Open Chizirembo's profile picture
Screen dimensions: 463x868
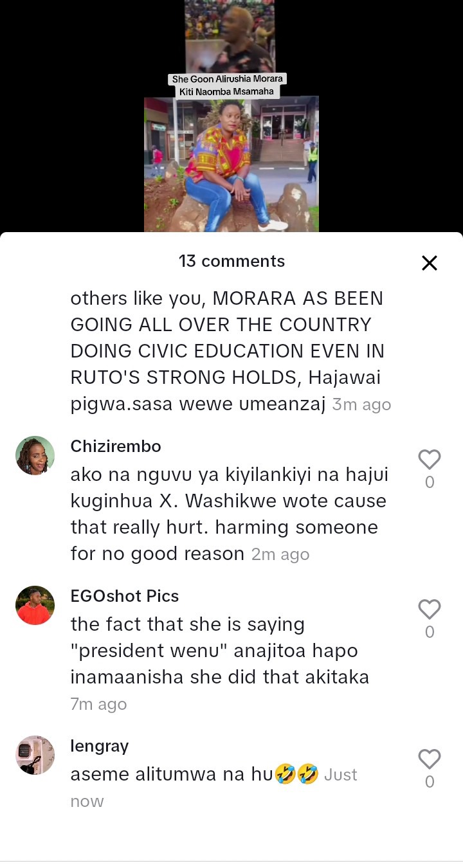35,456
